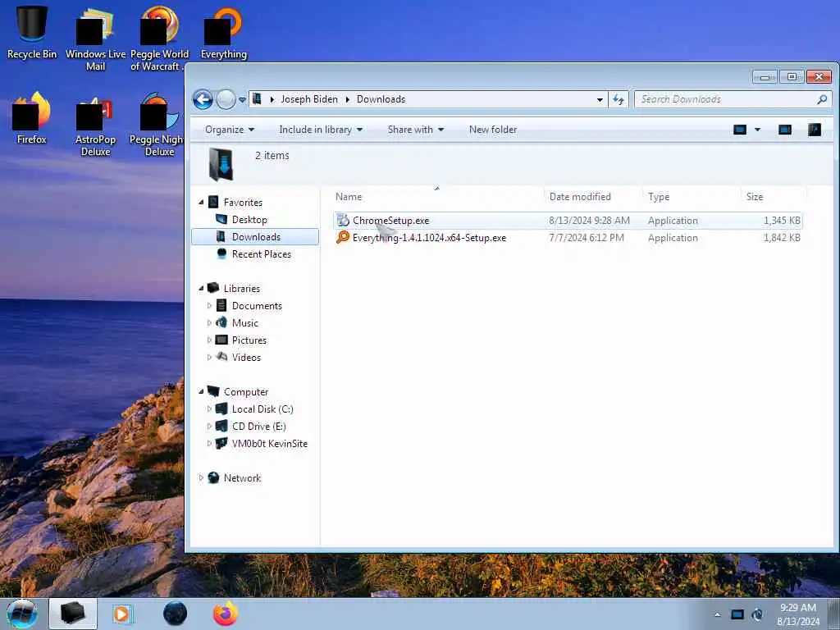Click the forward navigation button
840x630 pixels.
(x=226, y=99)
